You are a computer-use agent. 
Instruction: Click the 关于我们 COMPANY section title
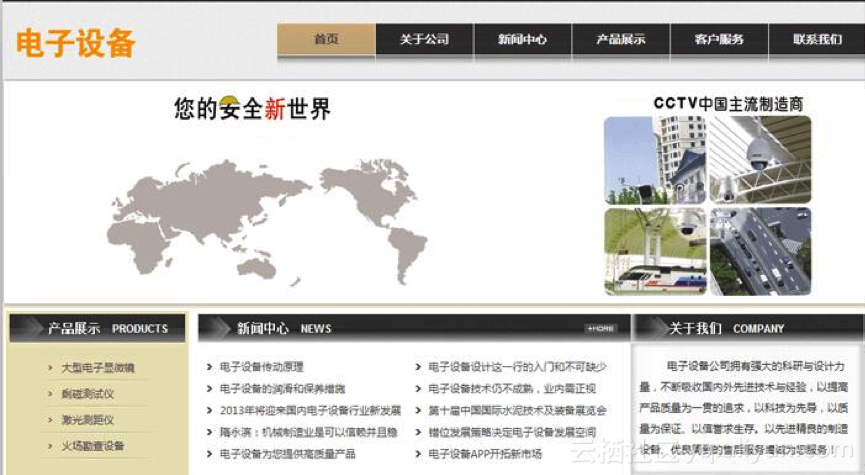[x=727, y=328]
